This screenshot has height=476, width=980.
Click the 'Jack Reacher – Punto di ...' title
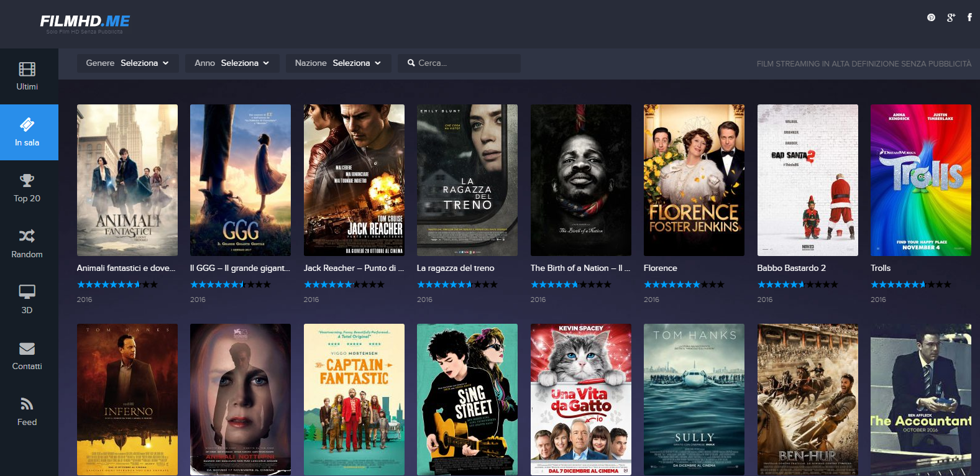[354, 268]
